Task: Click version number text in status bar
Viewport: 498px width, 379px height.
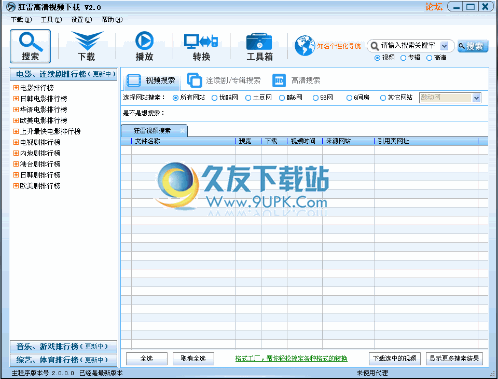Action: 43,373
